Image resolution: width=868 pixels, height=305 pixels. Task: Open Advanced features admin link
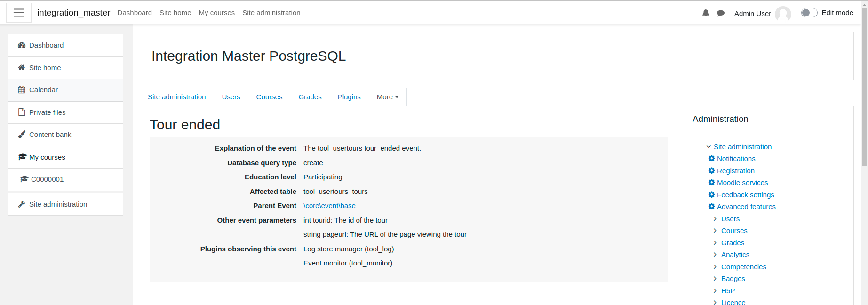pos(746,207)
